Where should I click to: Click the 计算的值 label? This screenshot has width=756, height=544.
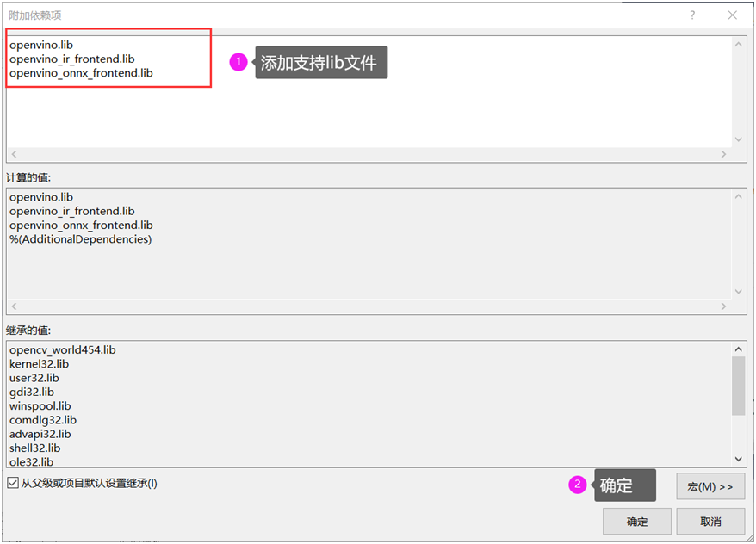pyautogui.click(x=28, y=177)
